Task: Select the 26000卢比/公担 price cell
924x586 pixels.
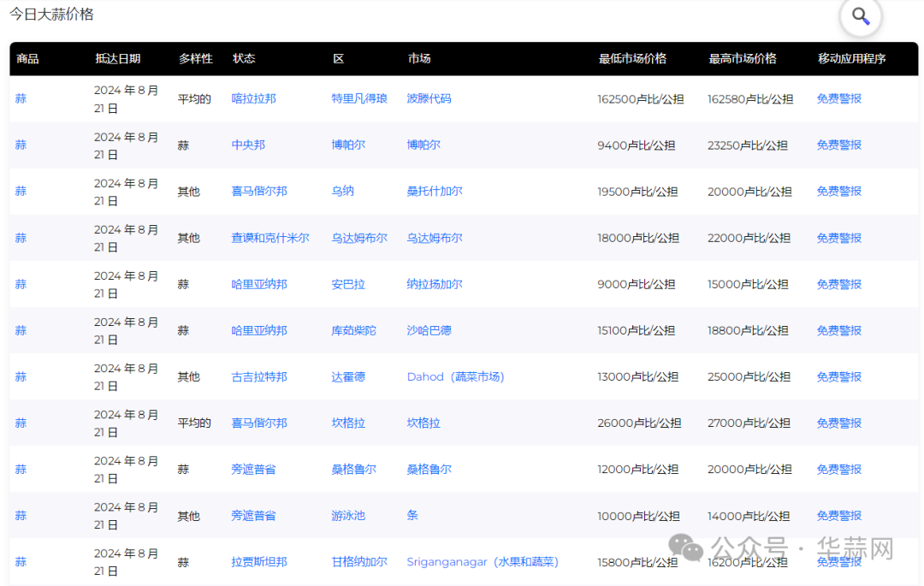Action: pos(639,423)
